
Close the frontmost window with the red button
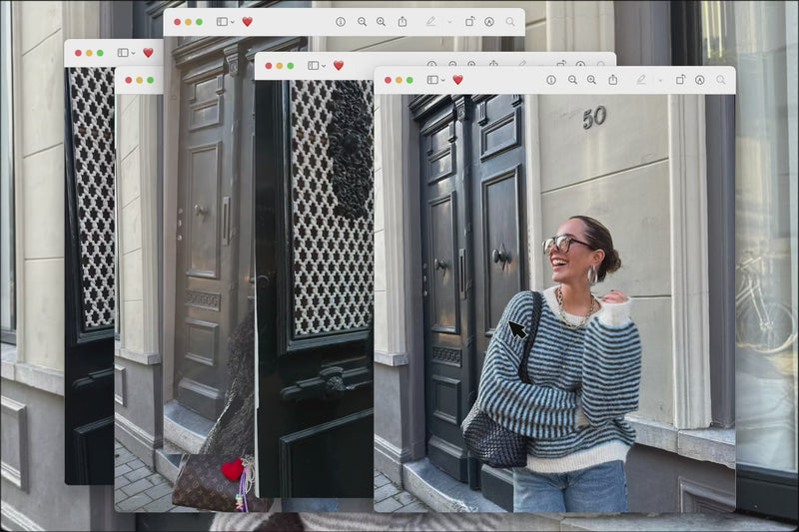[386, 80]
